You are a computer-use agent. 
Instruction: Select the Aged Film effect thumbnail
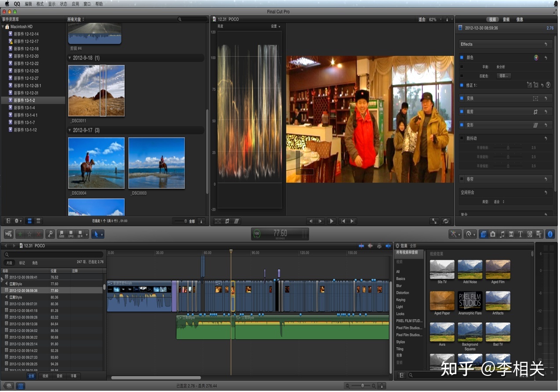pyautogui.click(x=498, y=269)
